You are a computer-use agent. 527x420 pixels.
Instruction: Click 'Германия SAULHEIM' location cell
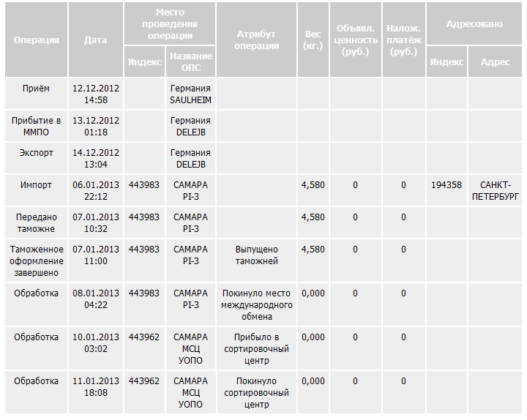coord(190,94)
